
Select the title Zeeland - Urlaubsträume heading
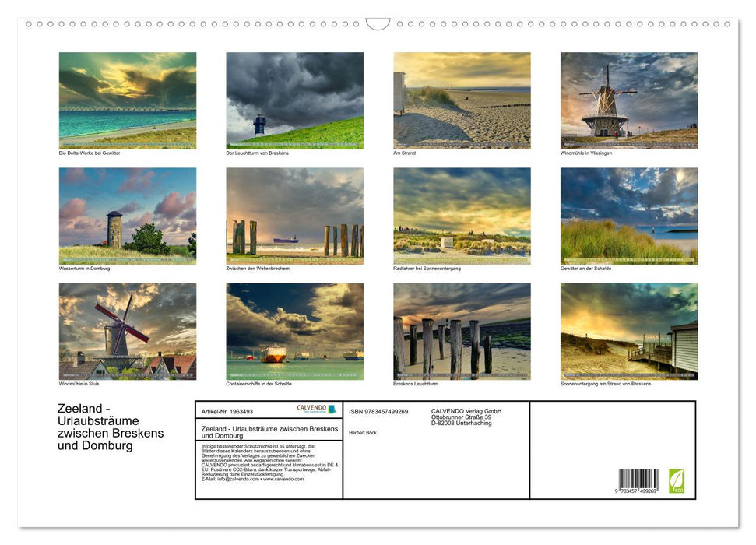(x=109, y=425)
